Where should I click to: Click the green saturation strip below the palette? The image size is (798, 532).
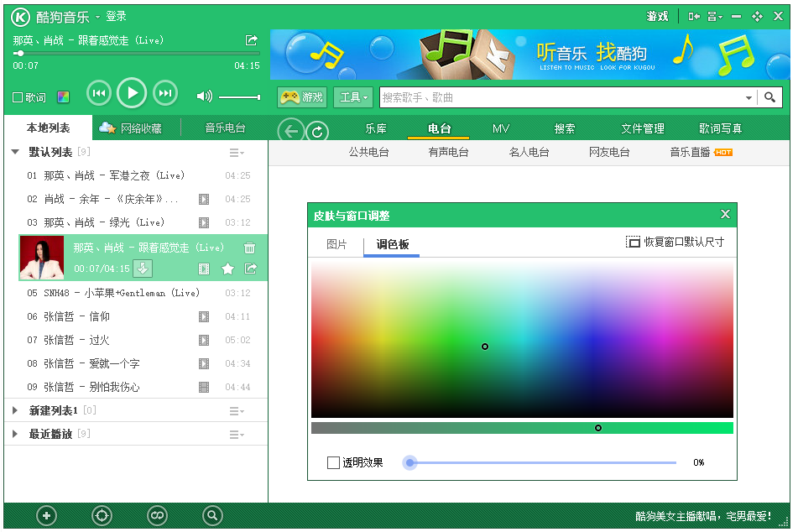coord(522,428)
